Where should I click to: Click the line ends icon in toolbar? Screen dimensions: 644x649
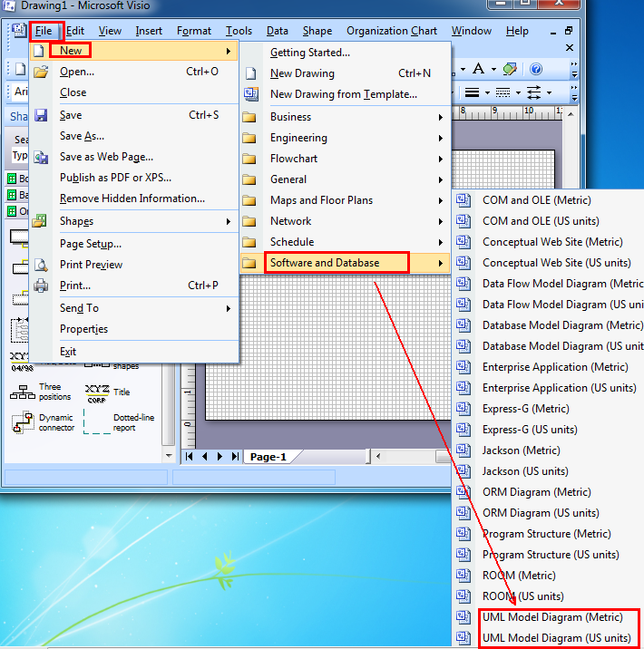(x=533, y=92)
